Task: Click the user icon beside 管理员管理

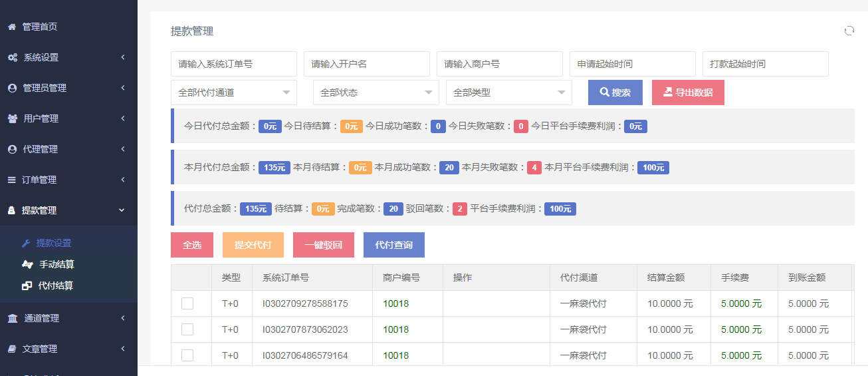Action: click(11, 88)
